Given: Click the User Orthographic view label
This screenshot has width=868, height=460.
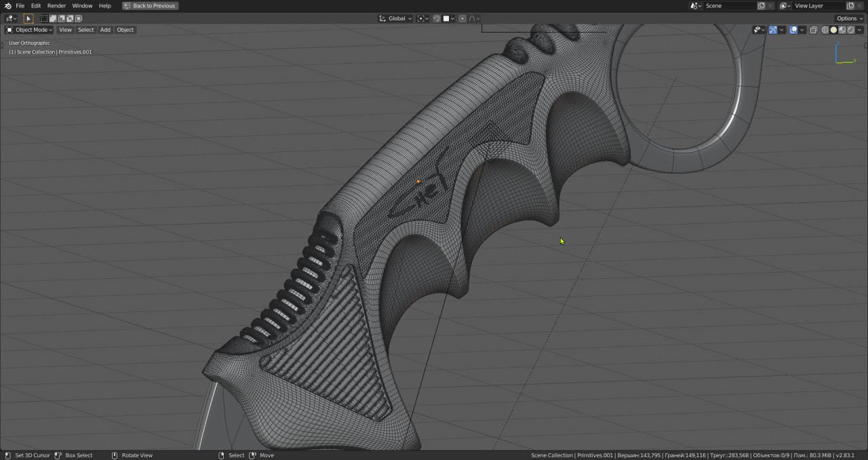Looking at the screenshot, I should coord(30,43).
